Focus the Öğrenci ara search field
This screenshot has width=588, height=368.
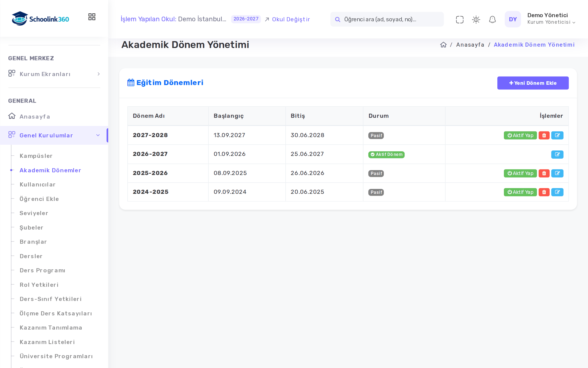(x=387, y=19)
